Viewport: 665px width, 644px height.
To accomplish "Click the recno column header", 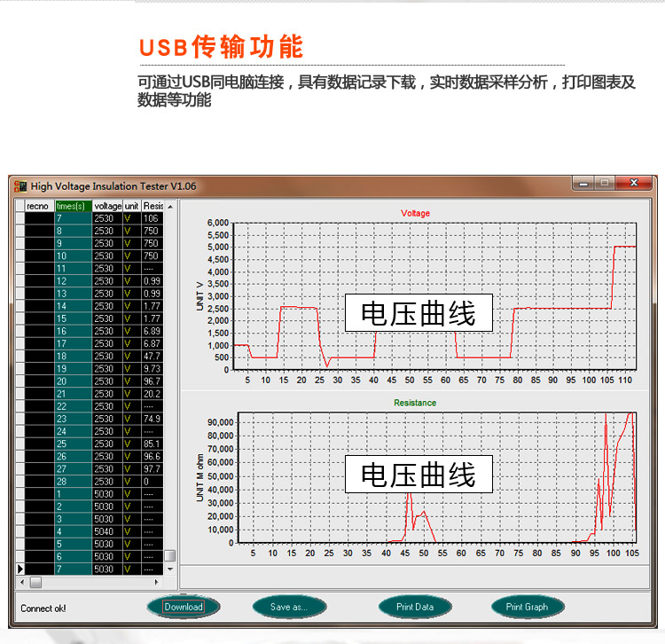I will pyautogui.click(x=38, y=206).
